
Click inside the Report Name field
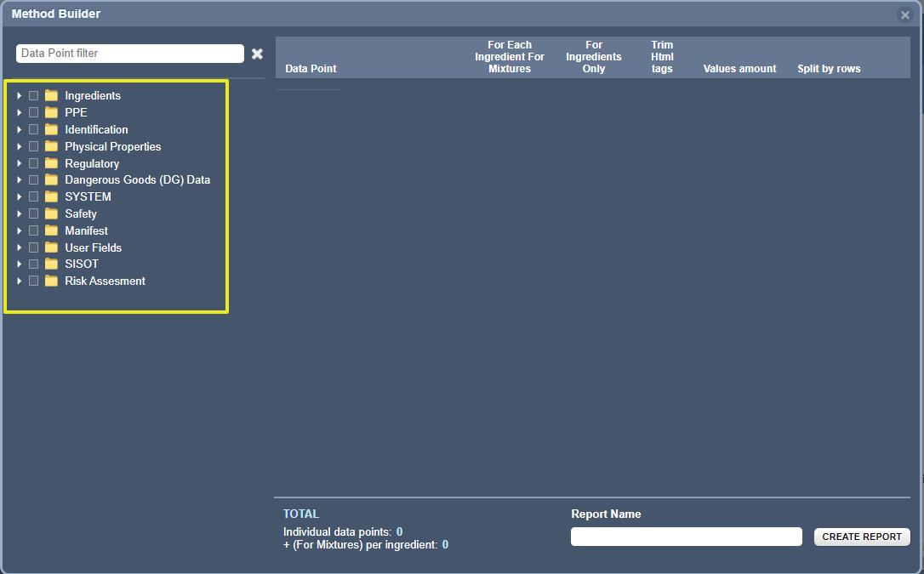pos(686,537)
